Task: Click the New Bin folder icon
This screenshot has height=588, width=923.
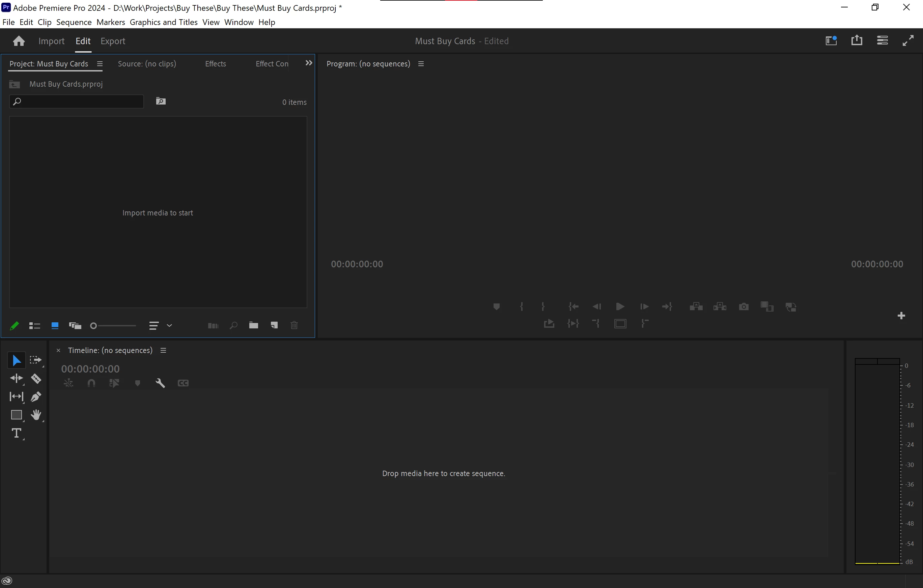Action: coord(253,326)
